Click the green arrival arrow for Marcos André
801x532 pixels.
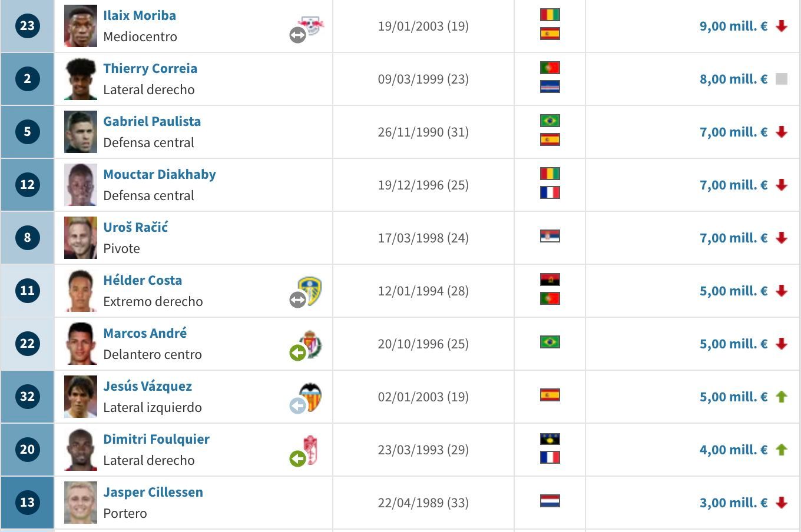tap(297, 352)
